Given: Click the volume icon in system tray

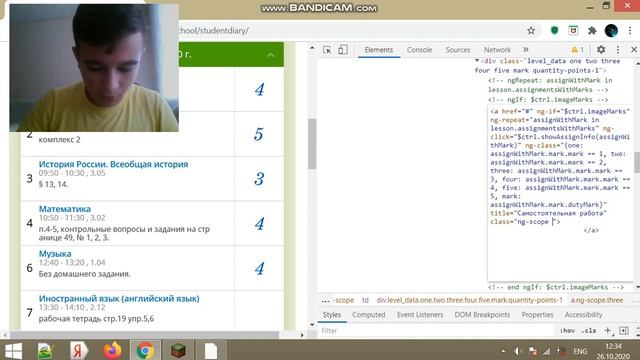Looking at the screenshot, I should (518, 351).
